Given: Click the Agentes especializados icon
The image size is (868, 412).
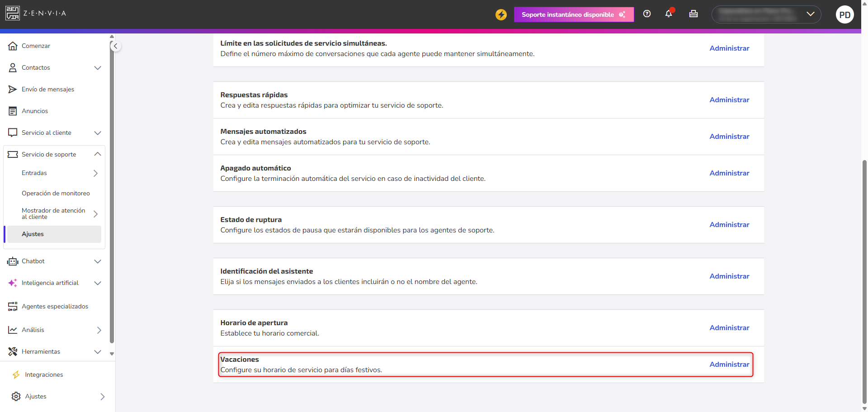Looking at the screenshot, I should (13, 307).
